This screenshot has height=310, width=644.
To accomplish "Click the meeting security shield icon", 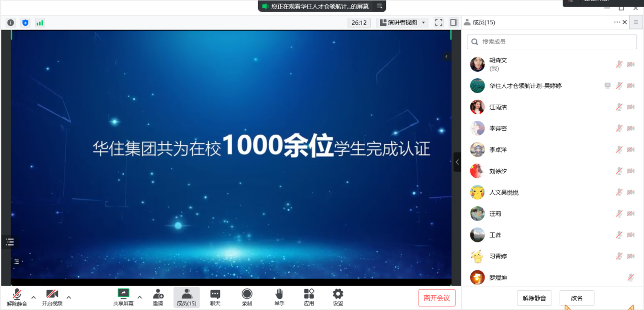I will point(25,22).
